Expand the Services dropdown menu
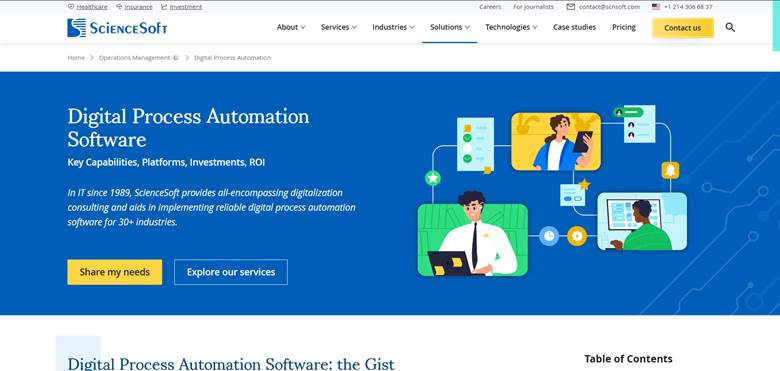 339,27
